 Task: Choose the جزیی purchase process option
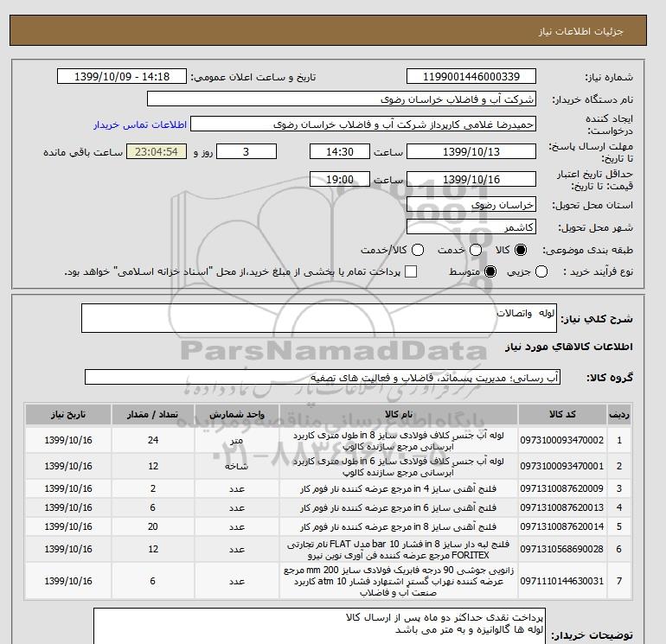click(x=541, y=271)
